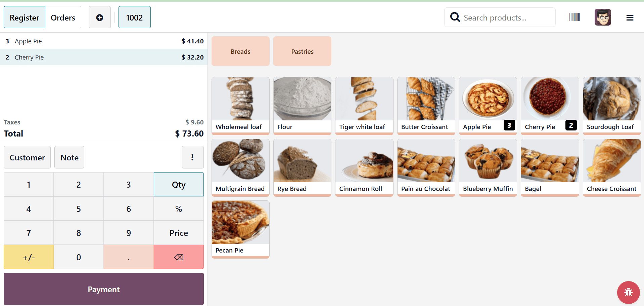The height and width of the screenshot is (306, 644).
Task: Click the search magnifier icon
Action: [455, 17]
